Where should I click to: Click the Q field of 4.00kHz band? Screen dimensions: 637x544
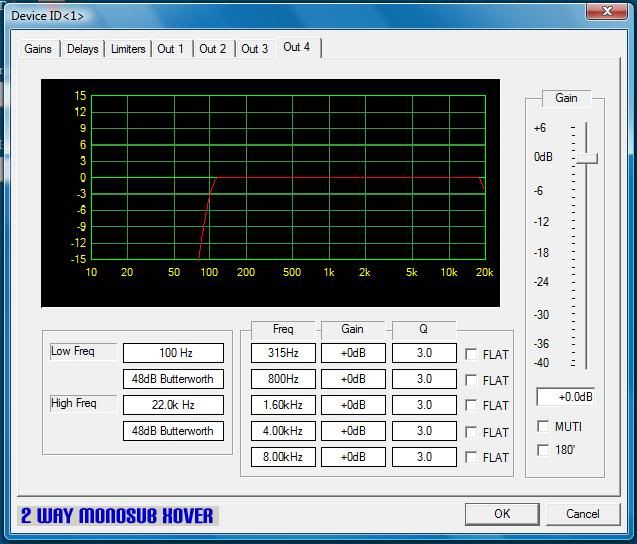(x=424, y=431)
